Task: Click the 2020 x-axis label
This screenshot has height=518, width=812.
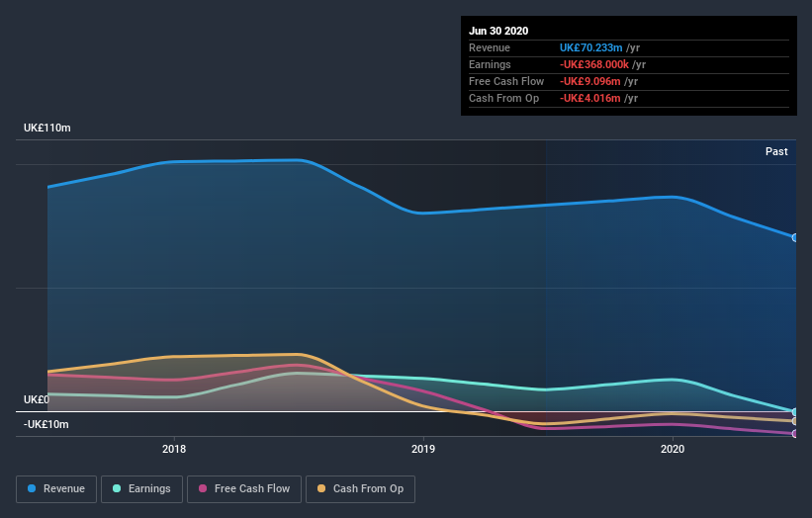Action: click(673, 449)
